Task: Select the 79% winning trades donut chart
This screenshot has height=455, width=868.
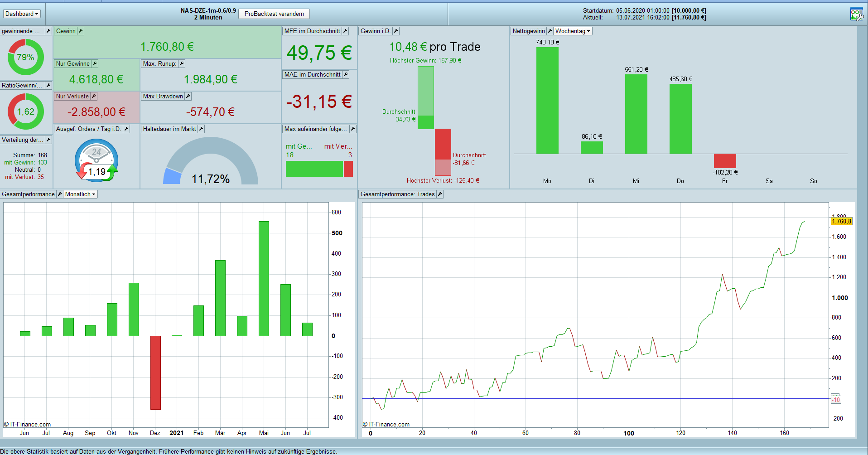Action: [x=26, y=57]
